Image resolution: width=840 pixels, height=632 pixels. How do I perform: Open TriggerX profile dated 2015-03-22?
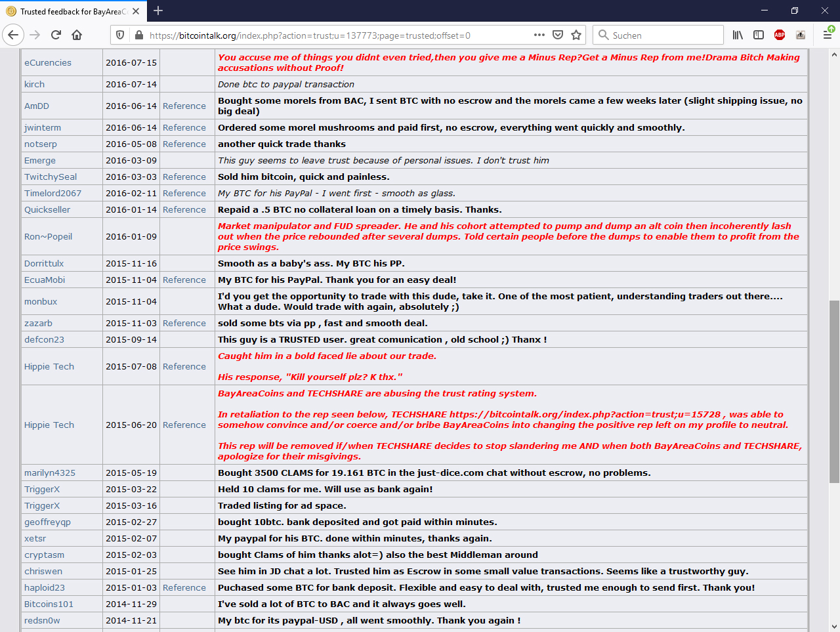click(42, 489)
